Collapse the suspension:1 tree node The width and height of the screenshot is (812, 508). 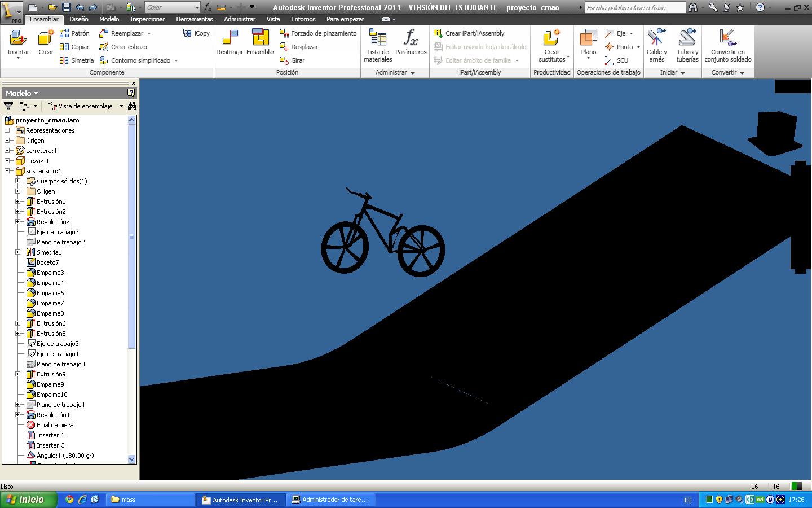[7, 171]
